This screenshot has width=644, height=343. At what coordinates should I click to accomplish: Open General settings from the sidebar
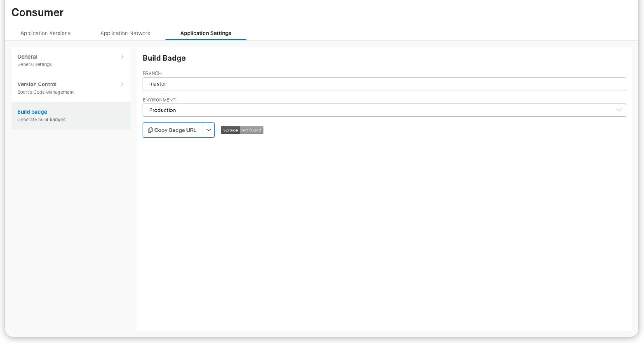pyautogui.click(x=27, y=56)
